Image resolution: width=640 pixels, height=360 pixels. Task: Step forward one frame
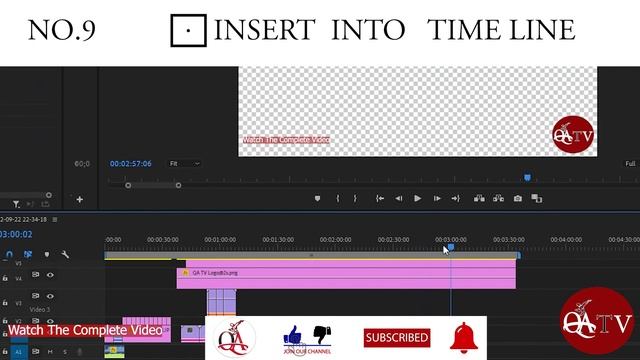click(x=437, y=198)
